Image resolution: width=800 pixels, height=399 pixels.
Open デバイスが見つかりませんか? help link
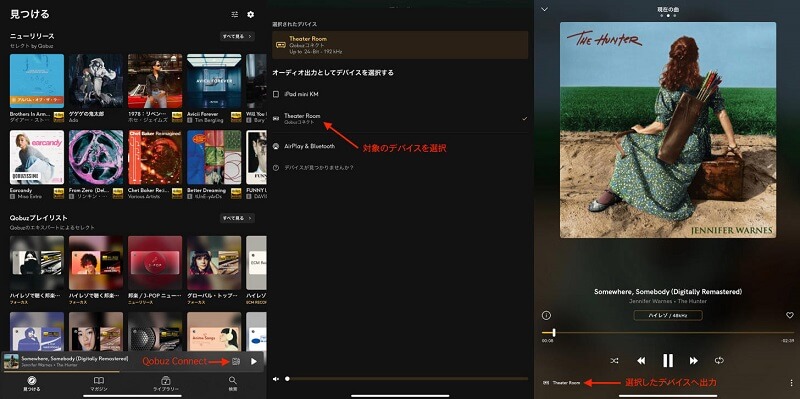click(x=319, y=167)
